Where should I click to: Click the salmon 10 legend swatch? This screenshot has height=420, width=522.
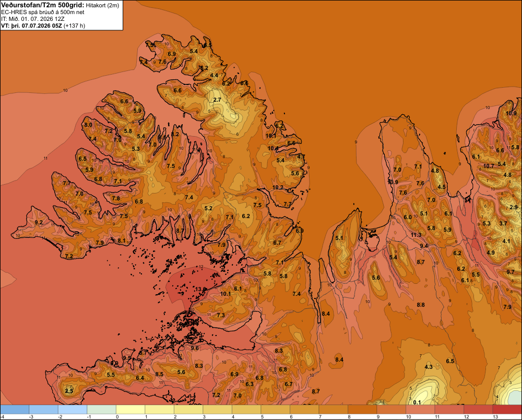(420, 410)
